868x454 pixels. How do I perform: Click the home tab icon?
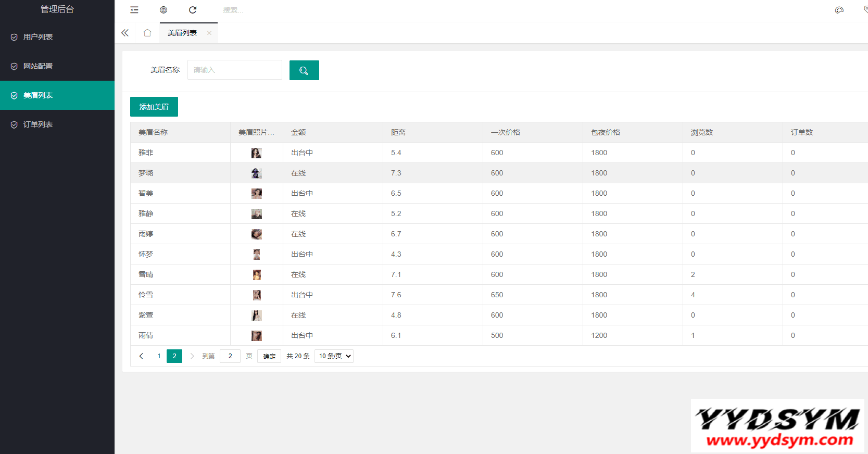pyautogui.click(x=147, y=33)
